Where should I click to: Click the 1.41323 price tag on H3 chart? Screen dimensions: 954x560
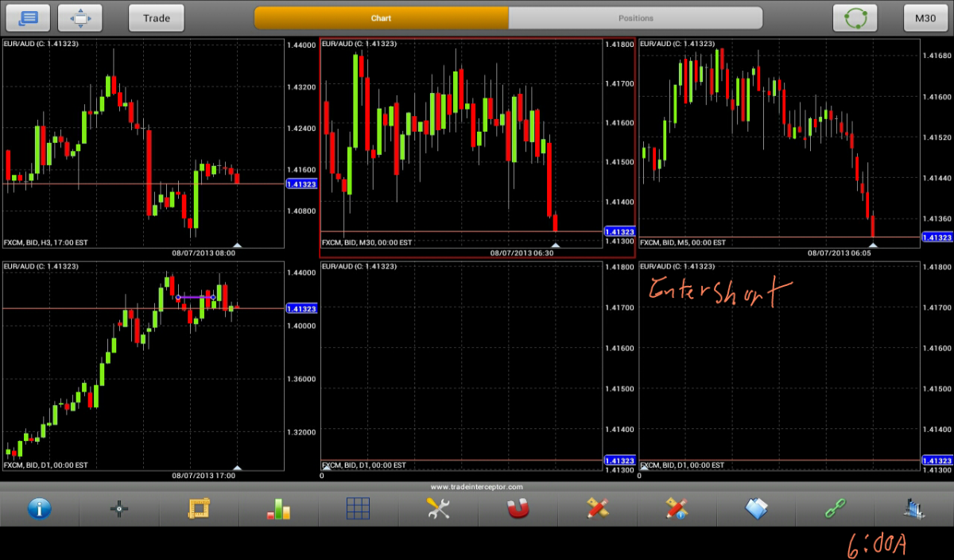pos(301,183)
